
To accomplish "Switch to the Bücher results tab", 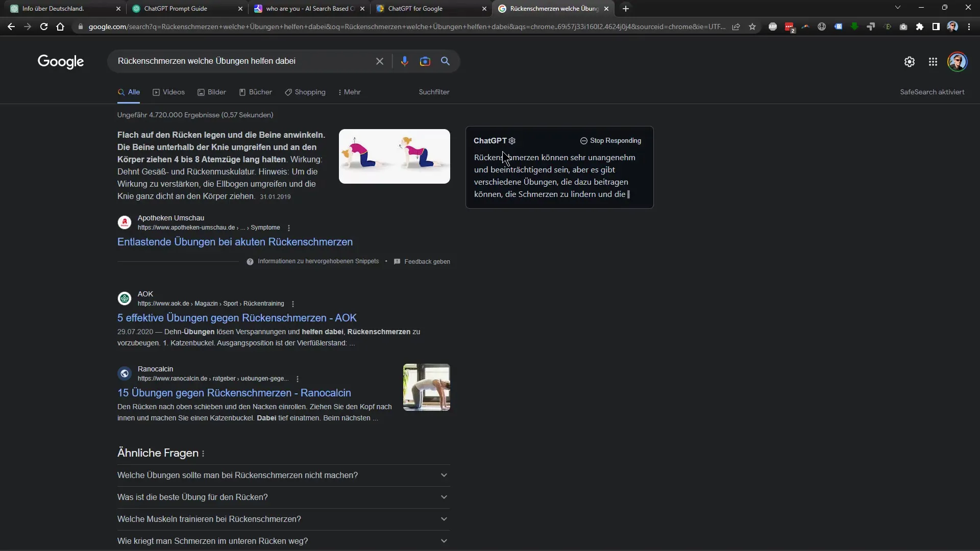I will tap(256, 92).
